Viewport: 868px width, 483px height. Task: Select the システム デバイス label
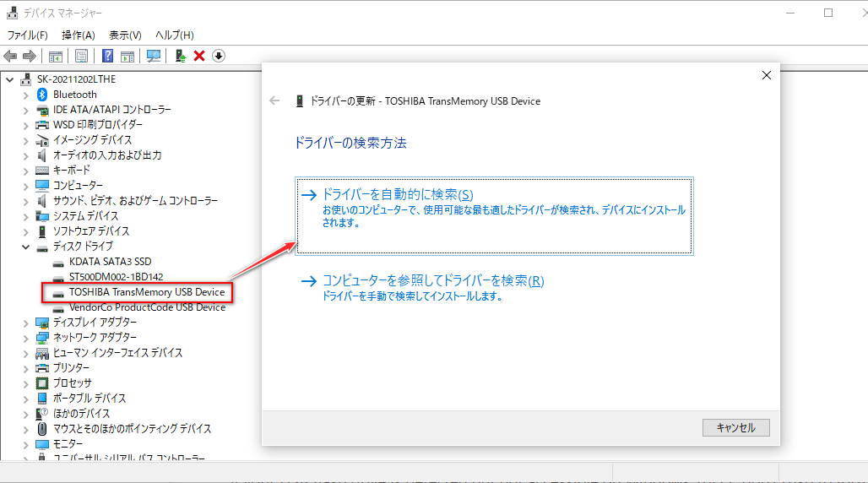tap(85, 216)
